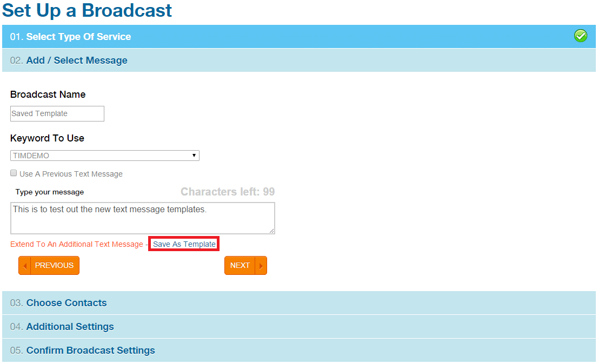Click the Type your message label
The width and height of the screenshot is (598, 364).
pyautogui.click(x=50, y=192)
